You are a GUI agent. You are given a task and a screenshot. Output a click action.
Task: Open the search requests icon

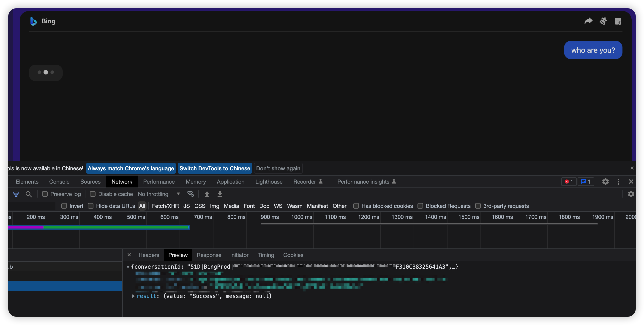[x=29, y=194]
